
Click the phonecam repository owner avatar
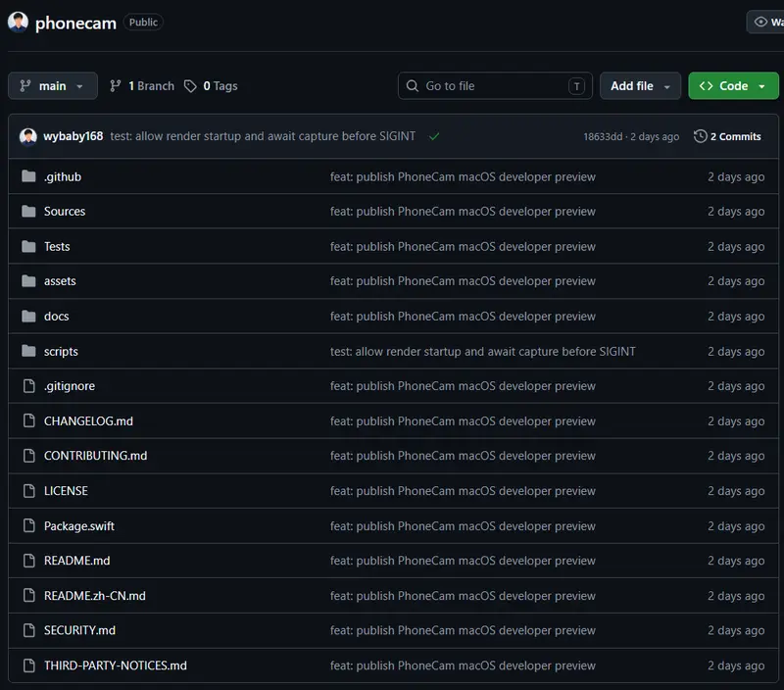click(x=18, y=23)
